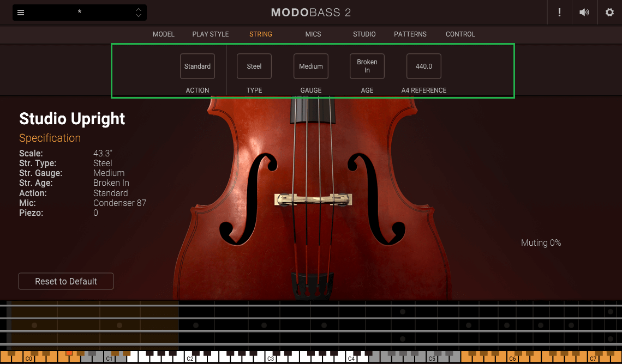Click the Muting 0% label

click(x=541, y=243)
